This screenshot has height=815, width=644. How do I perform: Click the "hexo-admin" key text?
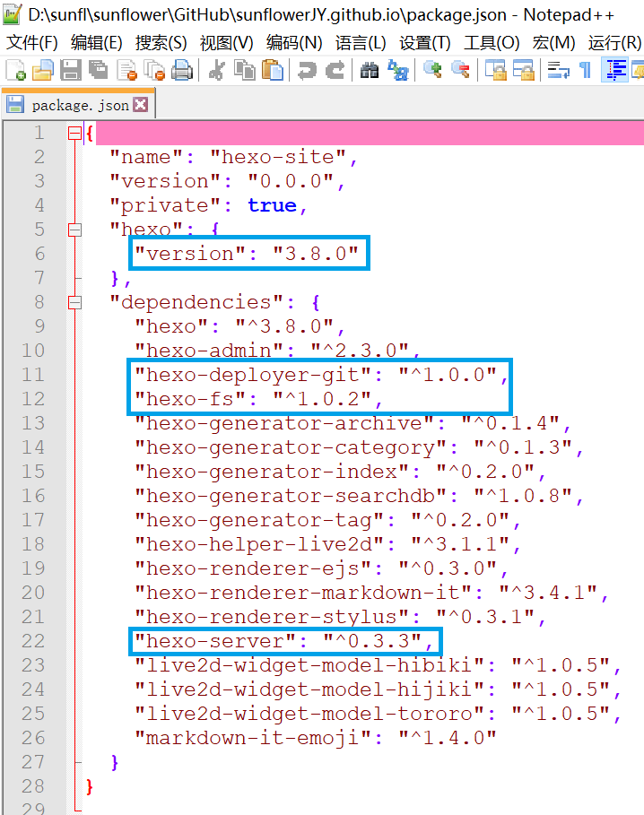[x=209, y=351]
